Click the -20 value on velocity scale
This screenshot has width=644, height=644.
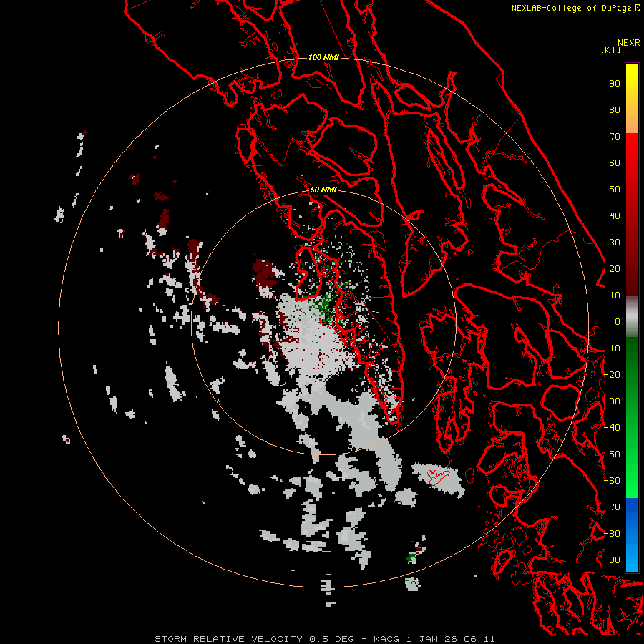pyautogui.click(x=612, y=374)
